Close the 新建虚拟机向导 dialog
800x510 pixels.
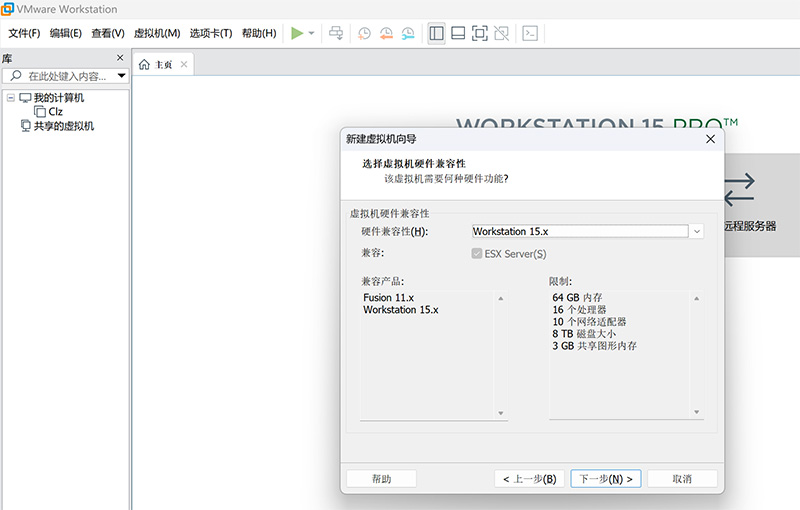(x=710, y=139)
